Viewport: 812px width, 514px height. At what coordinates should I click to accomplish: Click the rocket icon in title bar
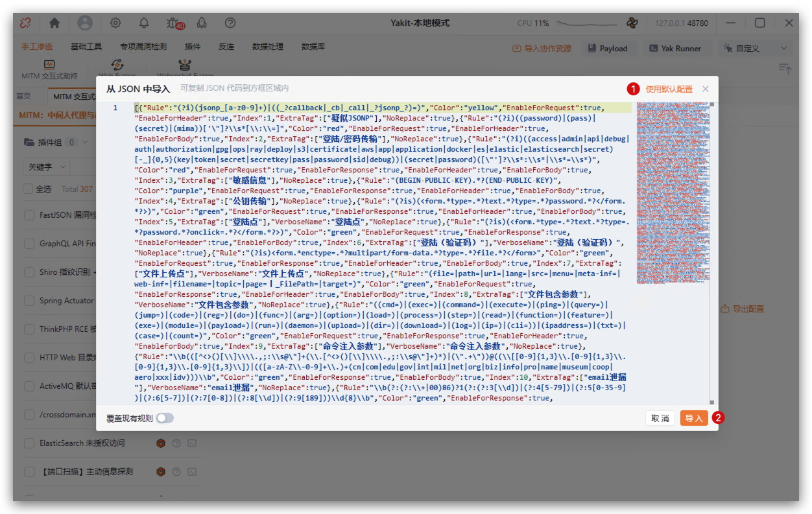coord(202,23)
